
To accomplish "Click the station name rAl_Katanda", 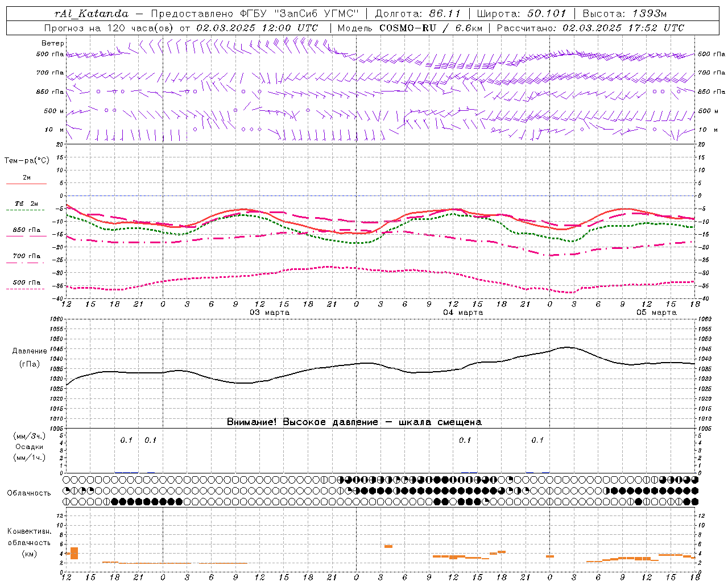I will [92, 14].
